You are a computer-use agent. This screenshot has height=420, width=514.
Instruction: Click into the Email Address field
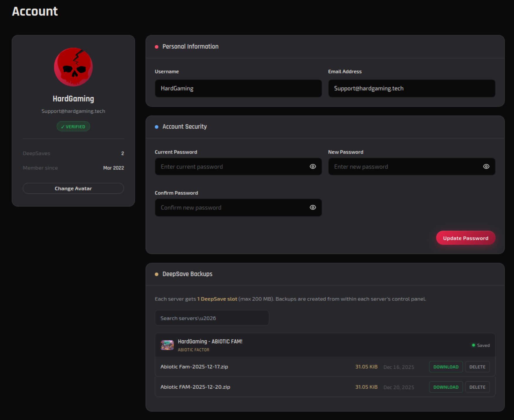pos(411,88)
